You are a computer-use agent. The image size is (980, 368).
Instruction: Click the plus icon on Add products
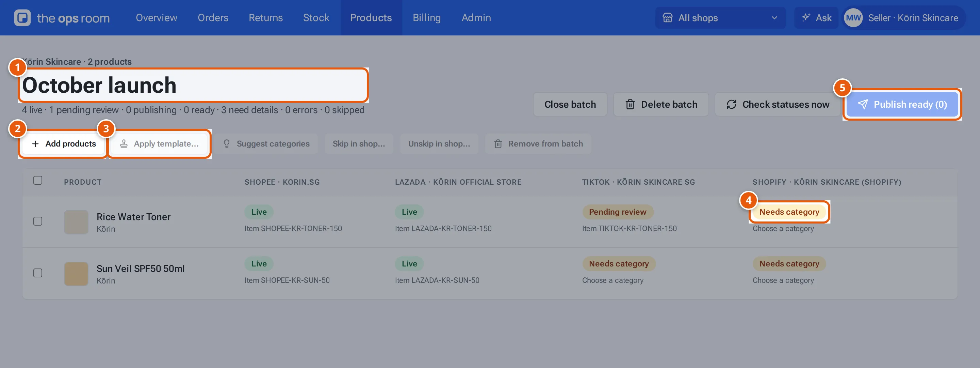pos(35,143)
